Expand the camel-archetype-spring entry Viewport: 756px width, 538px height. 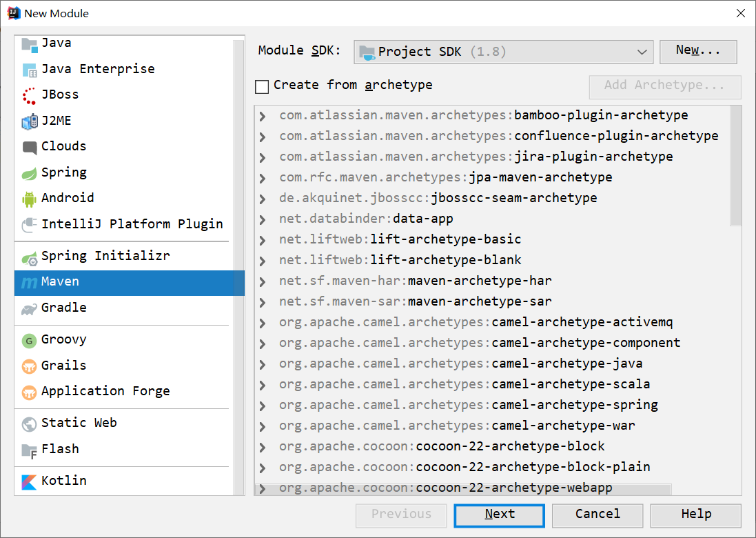[x=263, y=406]
